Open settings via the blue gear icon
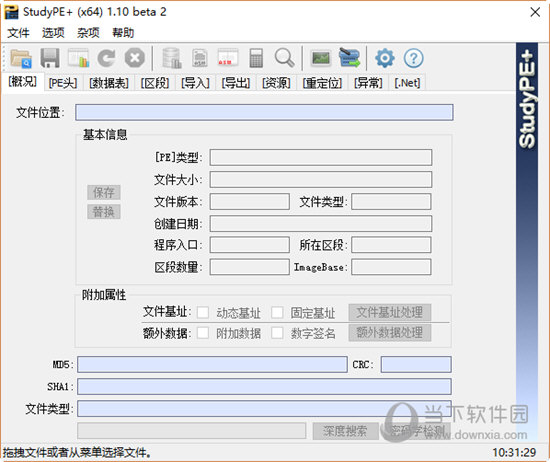 (385, 58)
